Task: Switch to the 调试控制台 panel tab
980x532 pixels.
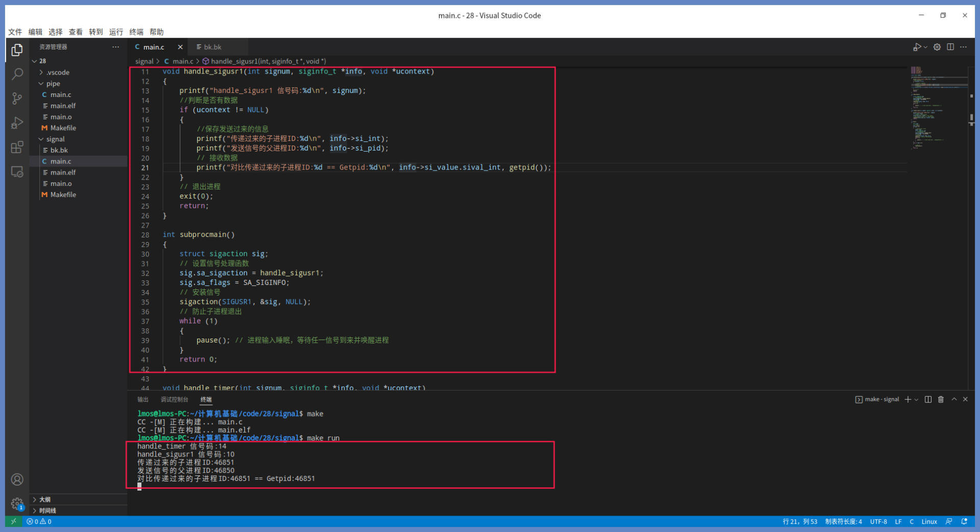Action: pyautogui.click(x=174, y=399)
